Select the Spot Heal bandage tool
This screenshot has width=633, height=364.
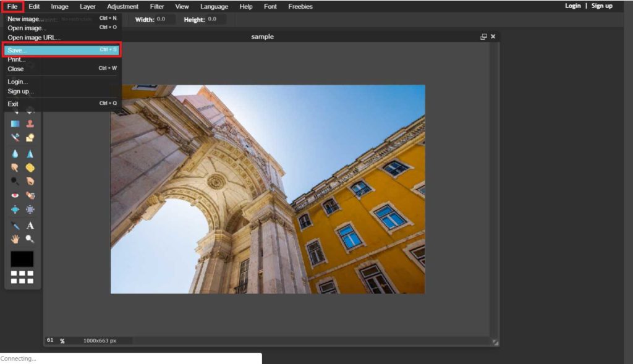click(30, 195)
